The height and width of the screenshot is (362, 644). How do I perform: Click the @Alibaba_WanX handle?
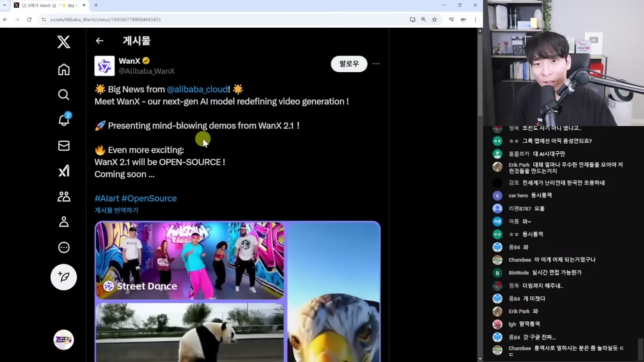tap(147, 71)
